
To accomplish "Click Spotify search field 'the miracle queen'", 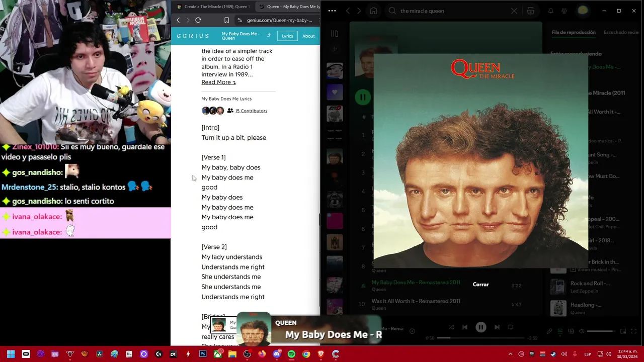I will (453, 11).
